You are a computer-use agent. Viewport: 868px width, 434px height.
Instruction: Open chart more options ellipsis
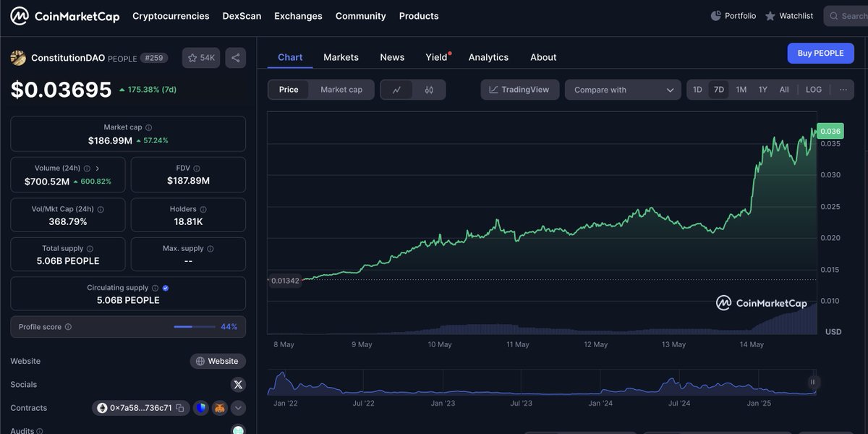[x=843, y=90]
